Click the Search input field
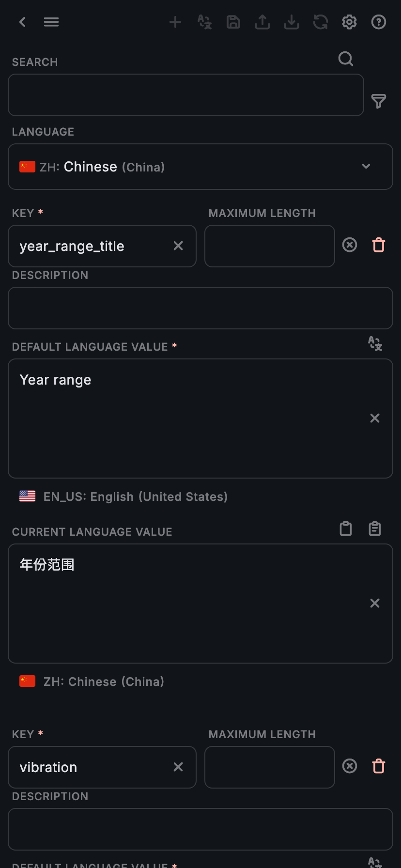The width and height of the screenshot is (401, 868). click(186, 95)
